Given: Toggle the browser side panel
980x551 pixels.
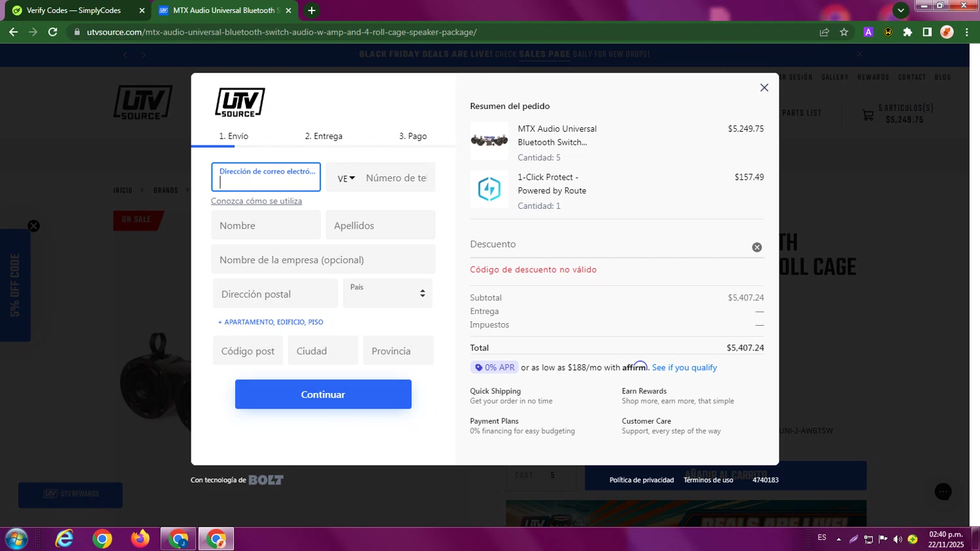Looking at the screenshot, I should 927,32.
